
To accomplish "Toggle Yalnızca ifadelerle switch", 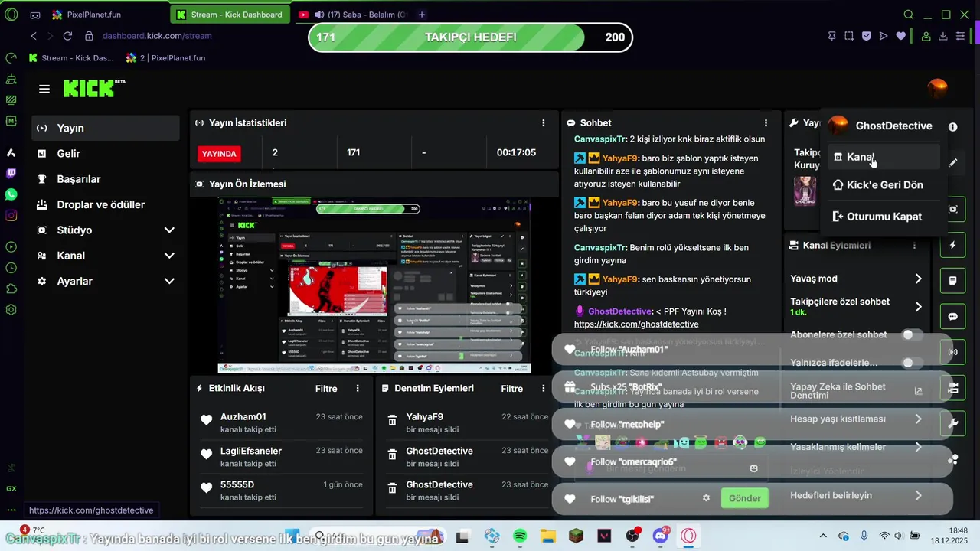I will (911, 363).
